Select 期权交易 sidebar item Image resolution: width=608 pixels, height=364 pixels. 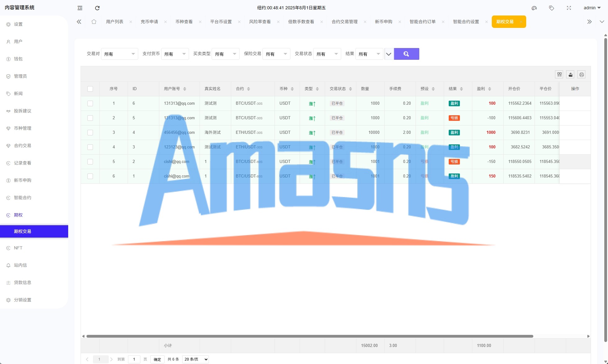click(x=34, y=231)
